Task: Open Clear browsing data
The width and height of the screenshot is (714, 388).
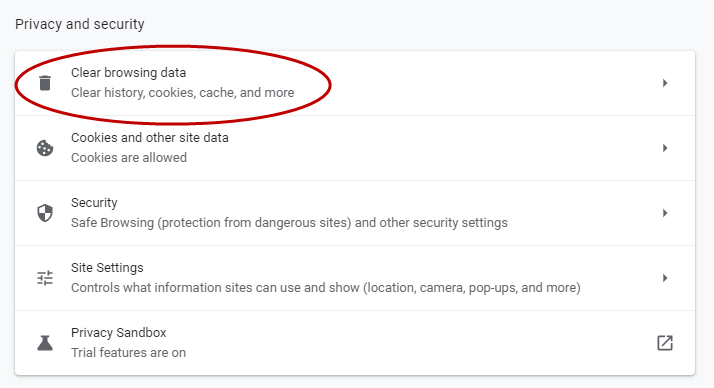Action: (355, 83)
